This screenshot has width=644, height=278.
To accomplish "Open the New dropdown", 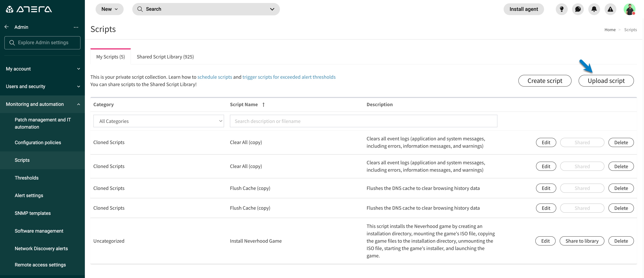I will pyautogui.click(x=109, y=9).
